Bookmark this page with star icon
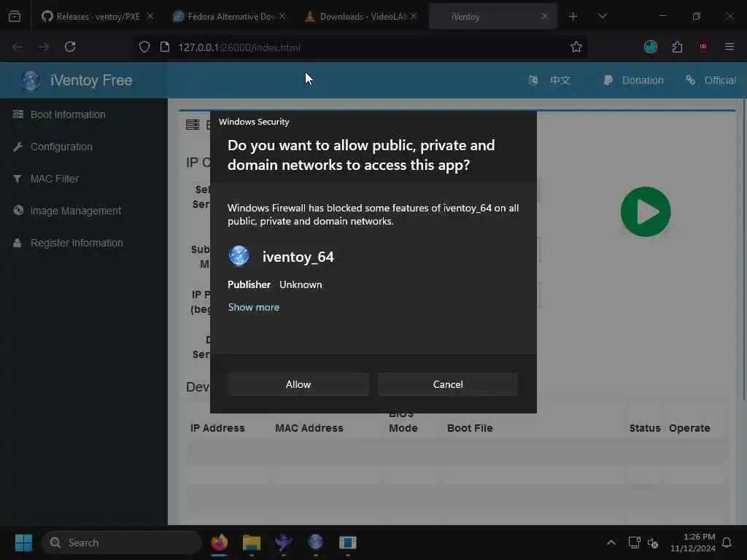This screenshot has height=560, width=747. (x=576, y=47)
